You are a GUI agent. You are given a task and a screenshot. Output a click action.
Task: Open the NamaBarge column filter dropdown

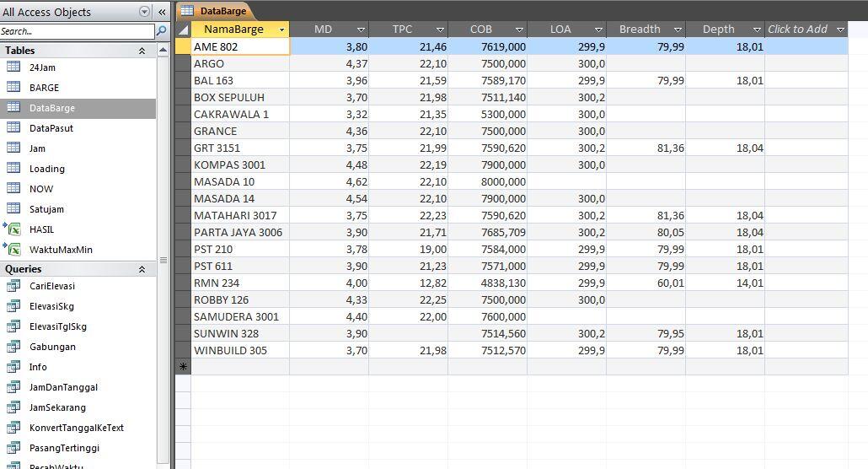click(x=281, y=30)
